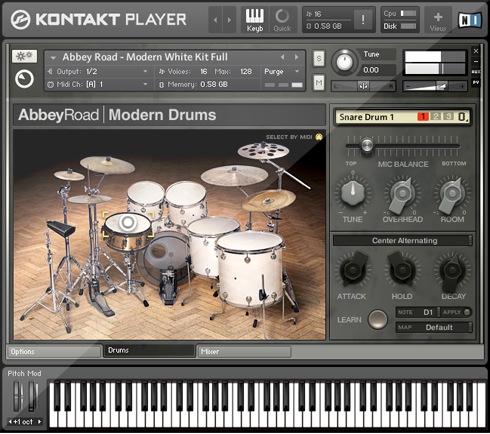Toggle the Keyb on-screen keyboard button
Image resolution: width=490 pixels, height=434 pixels.
pos(255,20)
